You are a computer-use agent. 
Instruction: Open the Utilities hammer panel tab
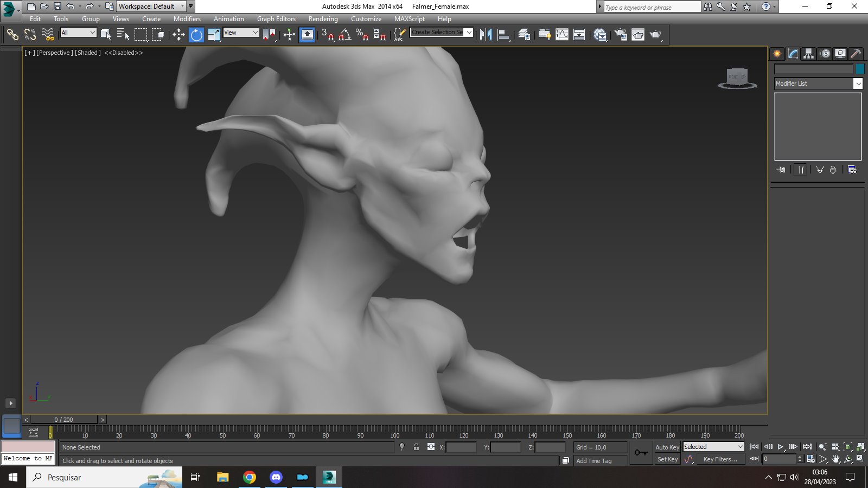[856, 53]
